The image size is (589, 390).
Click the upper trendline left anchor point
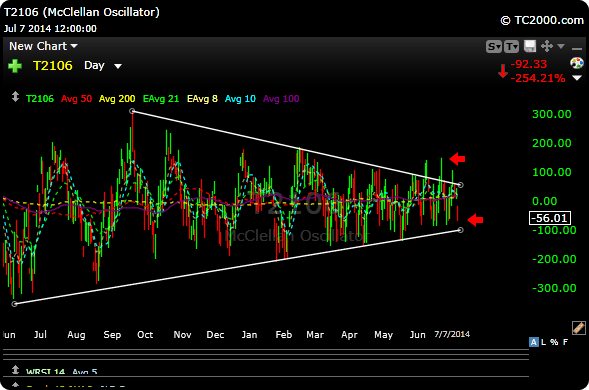pyautogui.click(x=132, y=111)
